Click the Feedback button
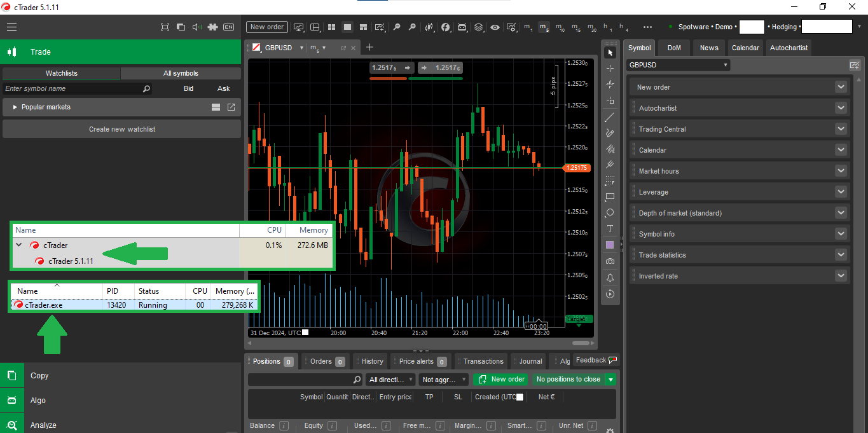The height and width of the screenshot is (433, 868). 596,360
